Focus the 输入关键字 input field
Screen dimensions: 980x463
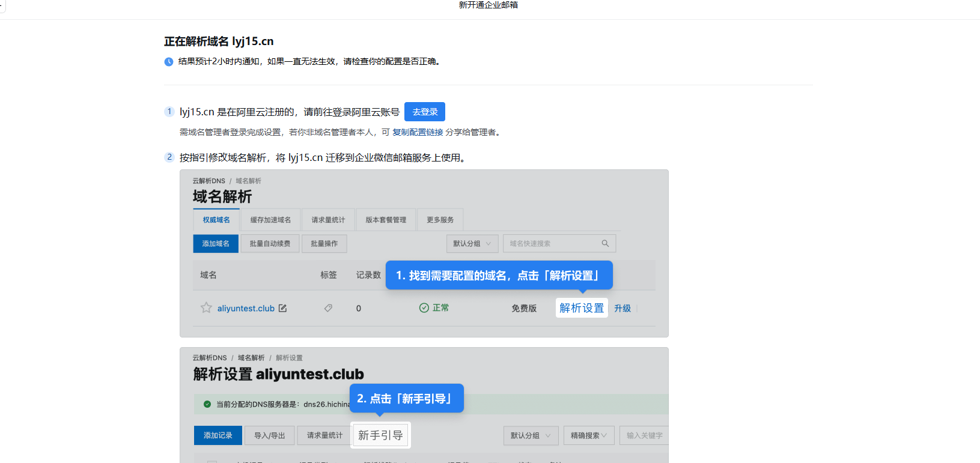coord(644,435)
